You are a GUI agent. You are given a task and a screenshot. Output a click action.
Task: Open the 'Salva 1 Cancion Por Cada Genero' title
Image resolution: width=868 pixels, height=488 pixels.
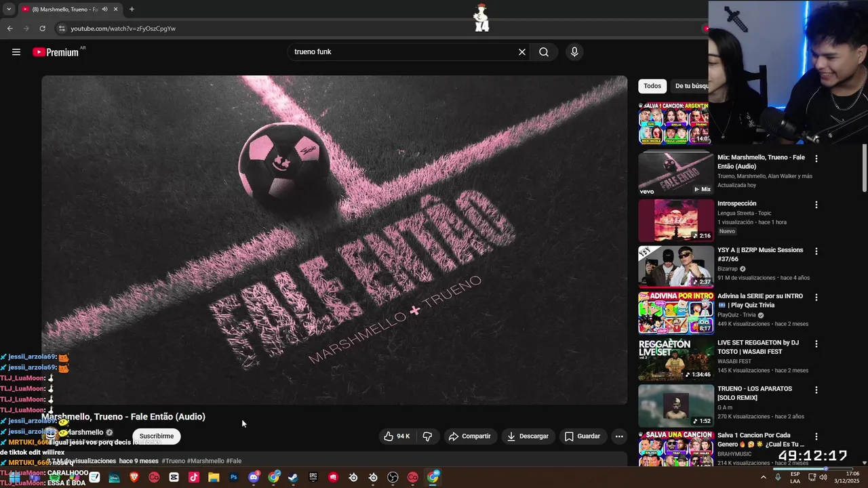point(760,440)
